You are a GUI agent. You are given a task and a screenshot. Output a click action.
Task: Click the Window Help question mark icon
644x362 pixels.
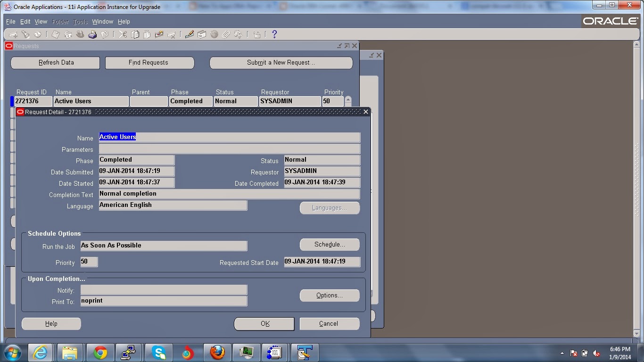(x=274, y=34)
